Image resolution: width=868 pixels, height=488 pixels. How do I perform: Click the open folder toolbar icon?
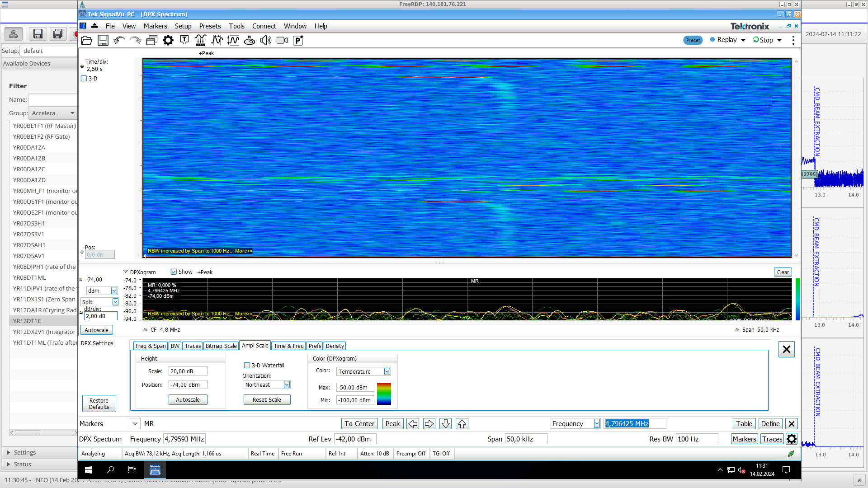click(87, 41)
